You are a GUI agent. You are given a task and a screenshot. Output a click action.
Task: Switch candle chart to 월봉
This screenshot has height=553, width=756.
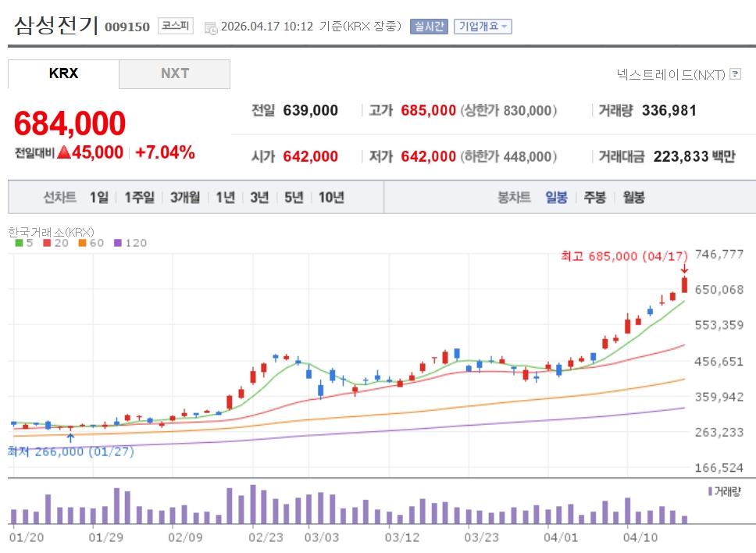[x=633, y=198]
